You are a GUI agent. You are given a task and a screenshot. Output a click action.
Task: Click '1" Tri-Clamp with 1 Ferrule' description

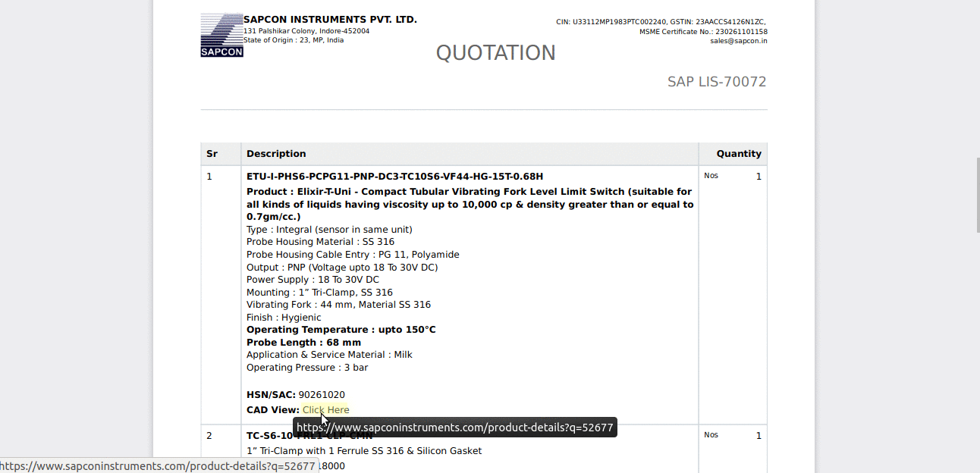pyautogui.click(x=364, y=451)
